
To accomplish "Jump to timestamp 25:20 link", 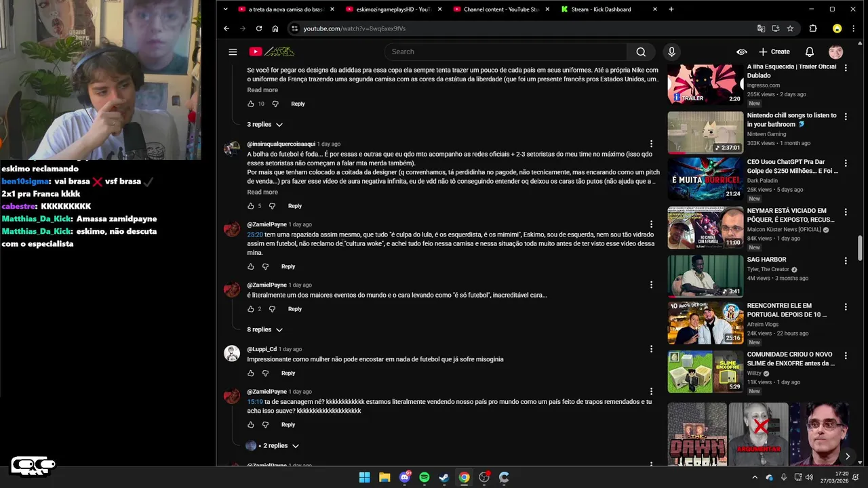I will point(255,235).
